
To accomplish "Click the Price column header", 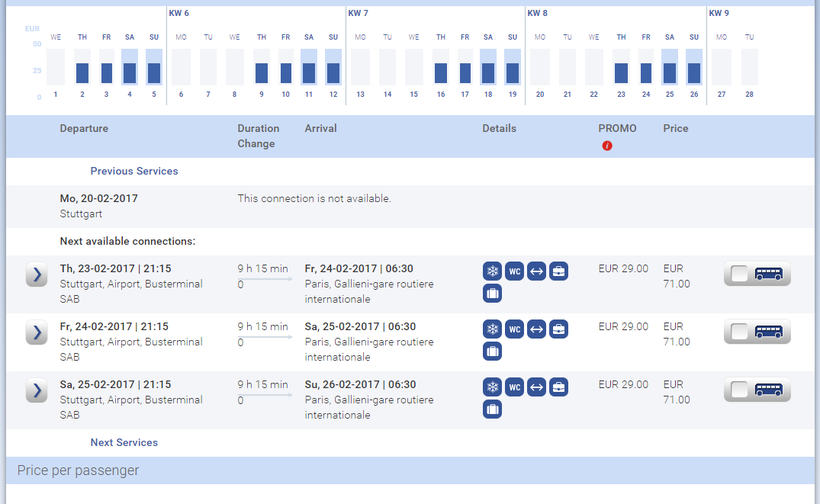I will [675, 129].
